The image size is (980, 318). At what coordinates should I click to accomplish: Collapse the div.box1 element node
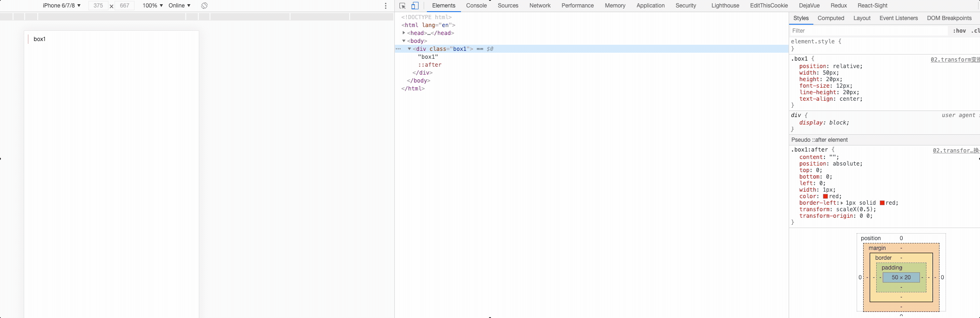[x=409, y=49]
